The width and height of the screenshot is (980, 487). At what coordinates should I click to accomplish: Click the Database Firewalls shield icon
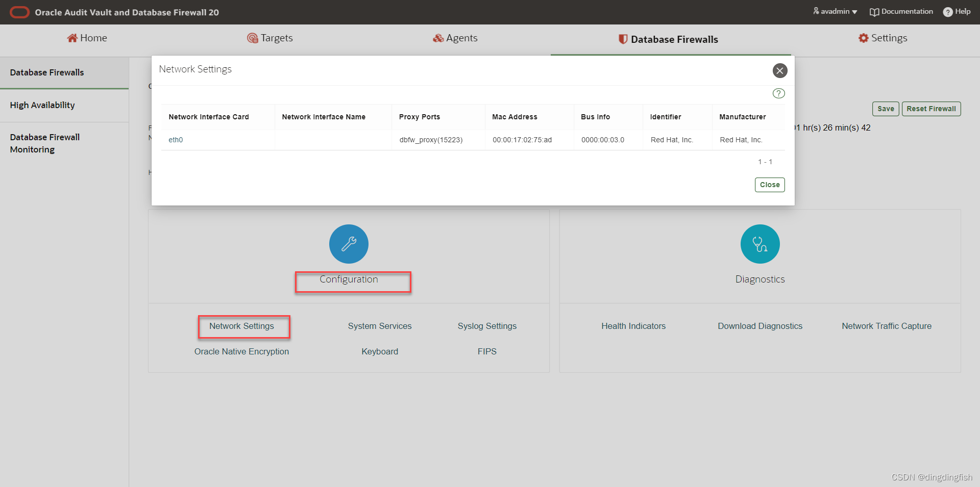[623, 39]
